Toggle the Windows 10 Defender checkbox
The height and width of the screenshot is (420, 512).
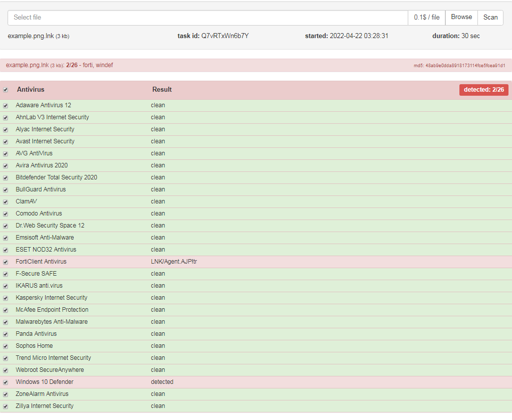pos(6,382)
